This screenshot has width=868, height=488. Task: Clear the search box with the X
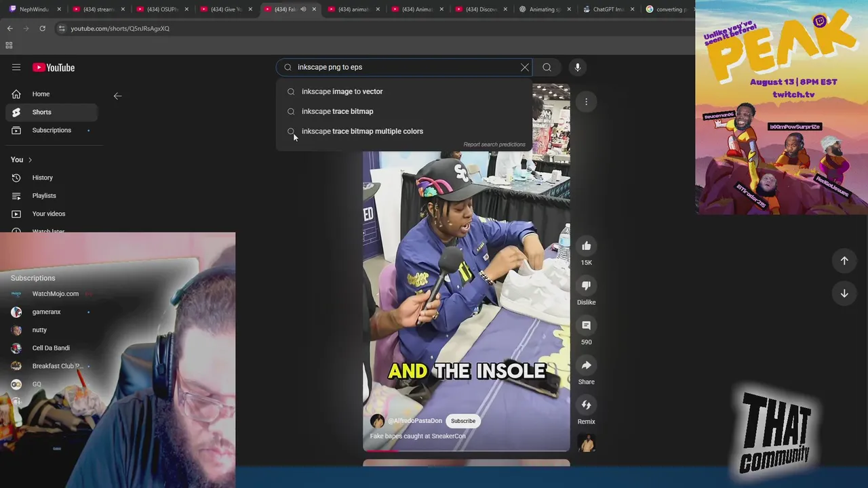coord(525,67)
